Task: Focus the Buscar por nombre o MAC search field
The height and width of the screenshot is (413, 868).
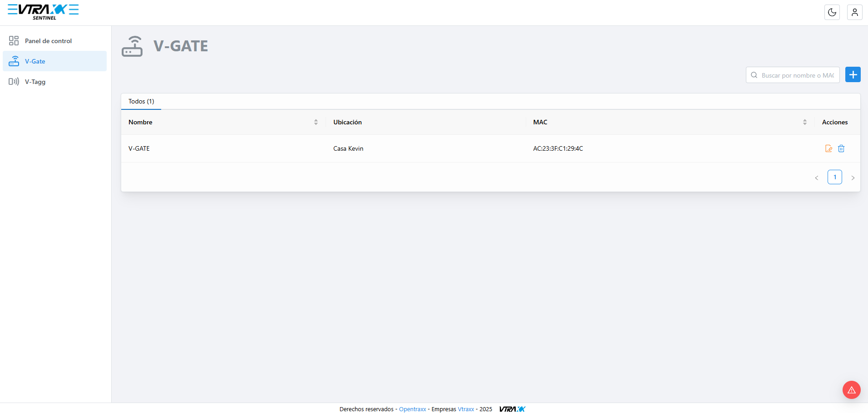Action: pyautogui.click(x=793, y=75)
